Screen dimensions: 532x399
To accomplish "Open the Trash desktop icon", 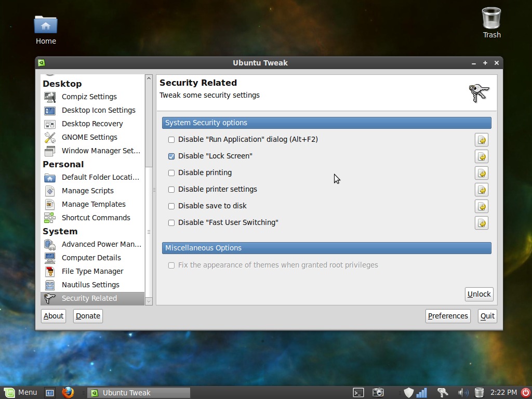I will 491,23.
